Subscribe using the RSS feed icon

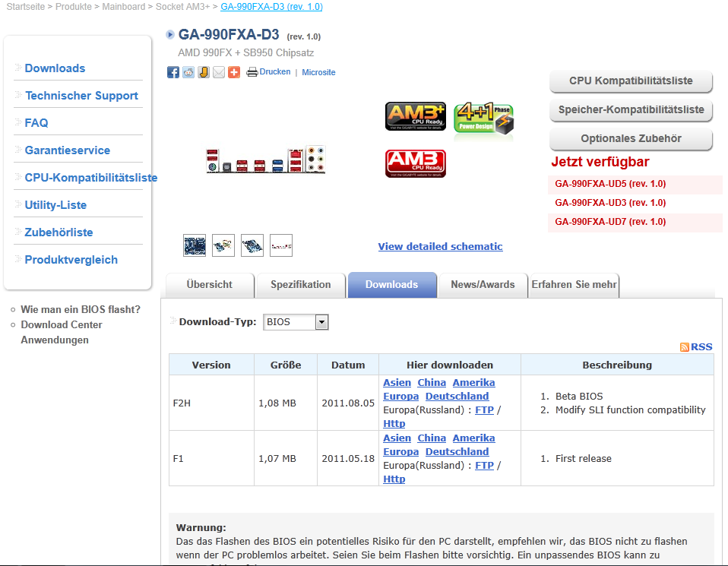[x=685, y=347]
